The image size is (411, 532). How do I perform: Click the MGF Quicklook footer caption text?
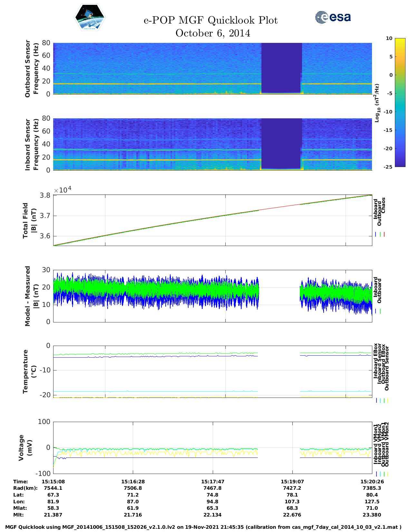(203, 527)
